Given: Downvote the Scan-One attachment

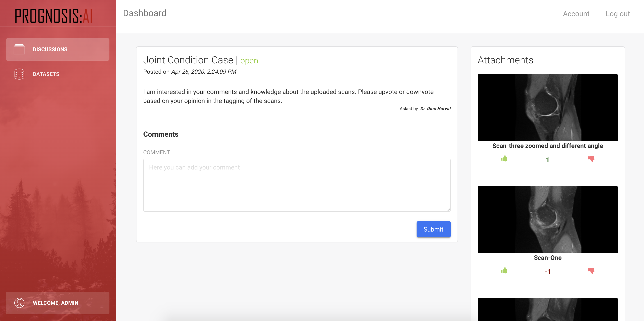Looking at the screenshot, I should tap(591, 271).
